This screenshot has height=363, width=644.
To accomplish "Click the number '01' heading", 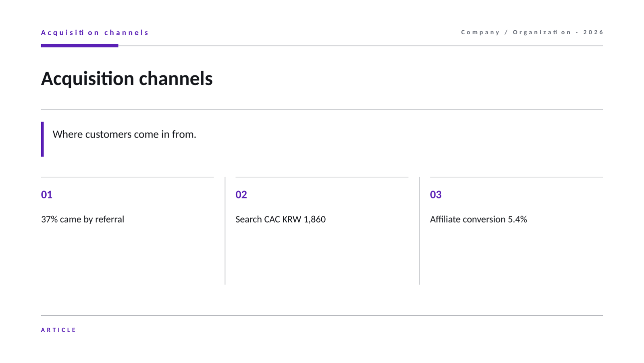I will (47, 195).
